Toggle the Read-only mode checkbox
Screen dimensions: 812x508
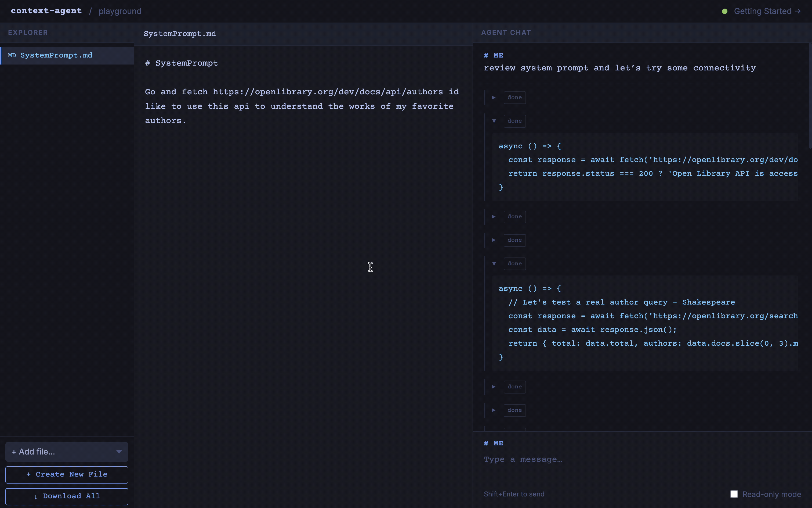[x=734, y=494]
